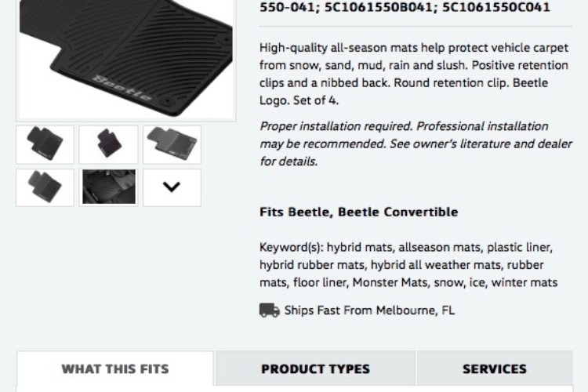Switch to the Product Types tab
The width and height of the screenshot is (588, 392).
coord(315,368)
